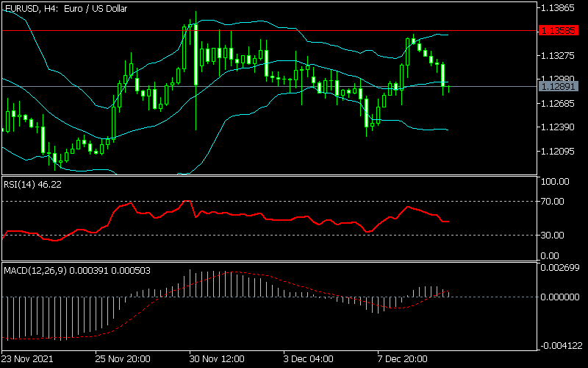The image size is (588, 368).
Task: Click the RSI 70.00 level label
Action: 553,202
